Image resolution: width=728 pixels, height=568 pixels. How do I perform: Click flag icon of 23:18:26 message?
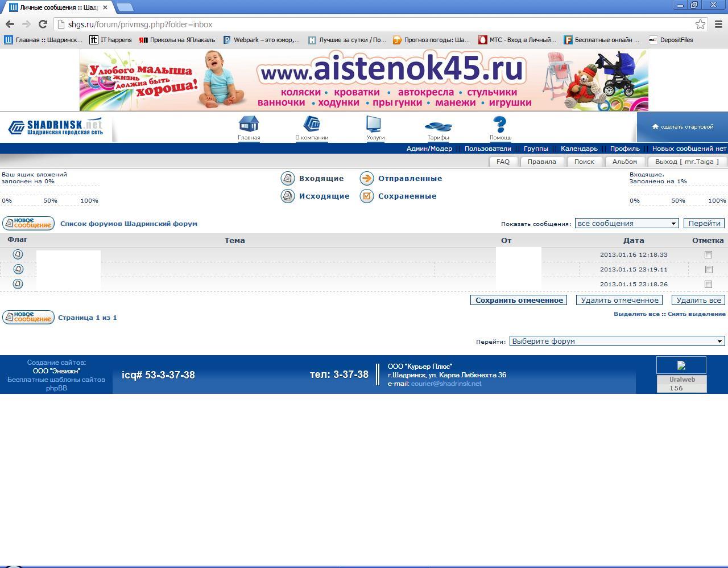[x=18, y=283]
